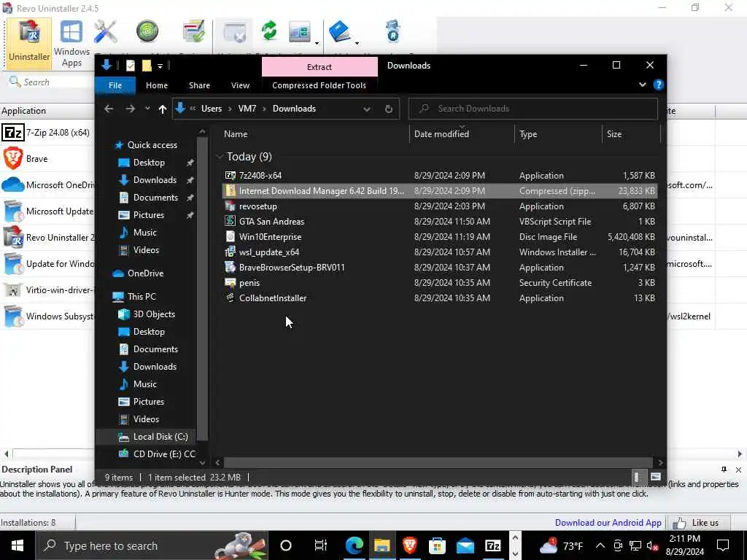747x560 pixels.
Task: Click the Refresh green arrows icon in Revo
Action: (x=269, y=31)
